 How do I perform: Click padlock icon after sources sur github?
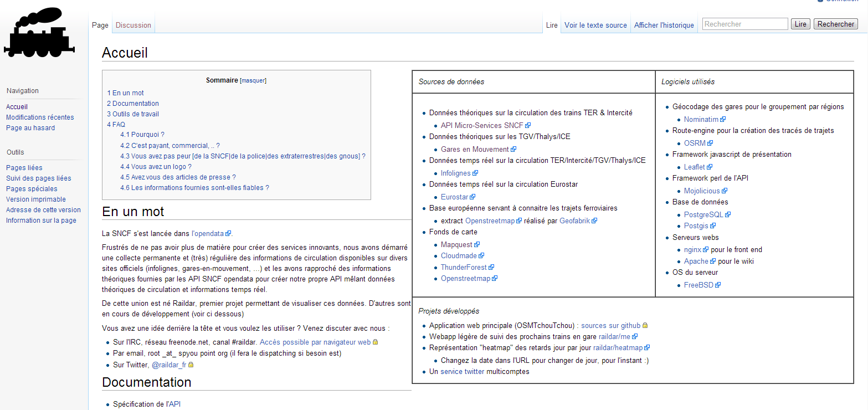645,326
